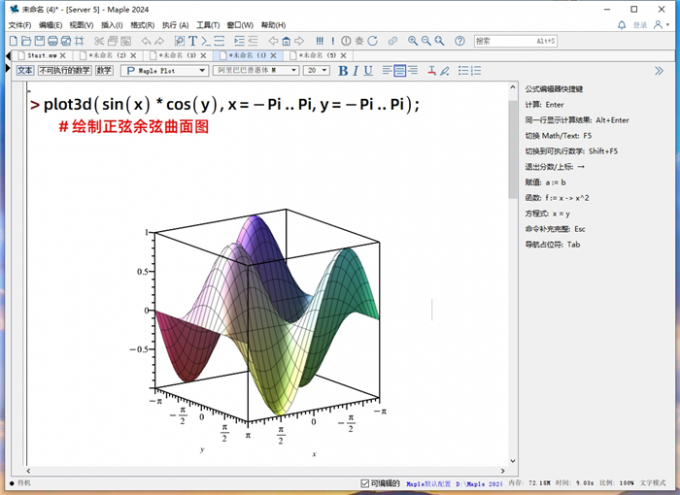Switch to the Start.mw tab
Viewport: 680px width, 495px height.
tap(40, 56)
